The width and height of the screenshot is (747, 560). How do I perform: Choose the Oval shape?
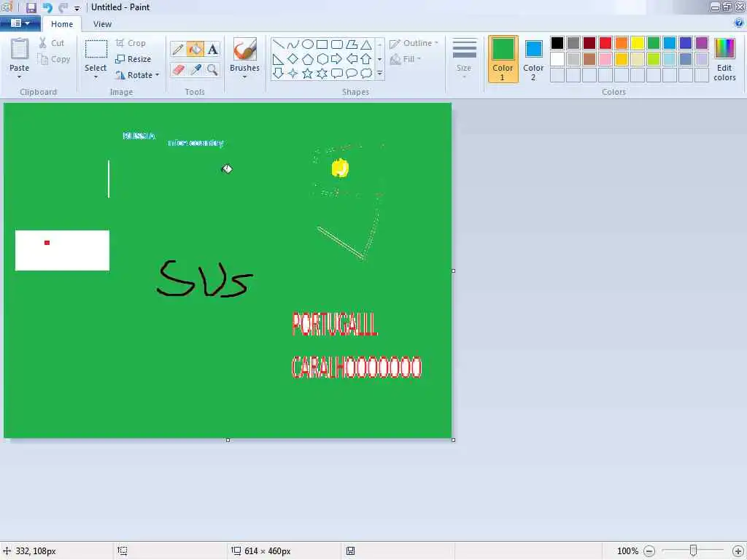click(308, 44)
